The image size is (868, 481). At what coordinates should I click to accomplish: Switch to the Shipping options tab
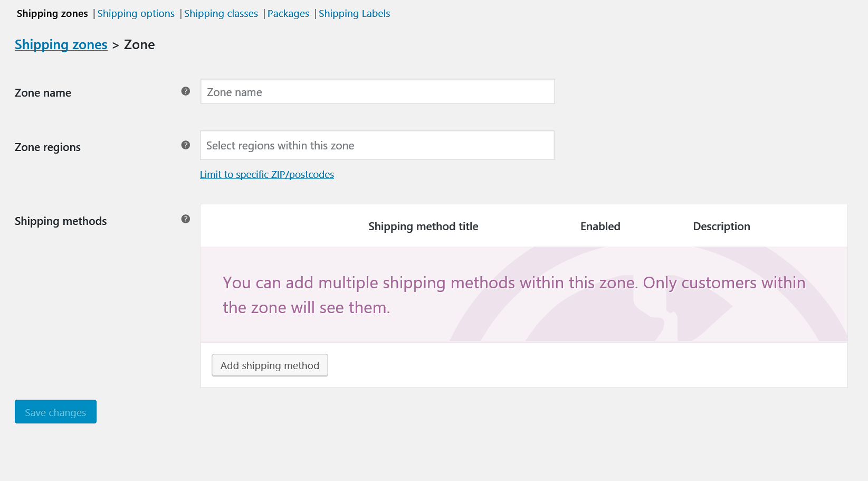(x=136, y=14)
